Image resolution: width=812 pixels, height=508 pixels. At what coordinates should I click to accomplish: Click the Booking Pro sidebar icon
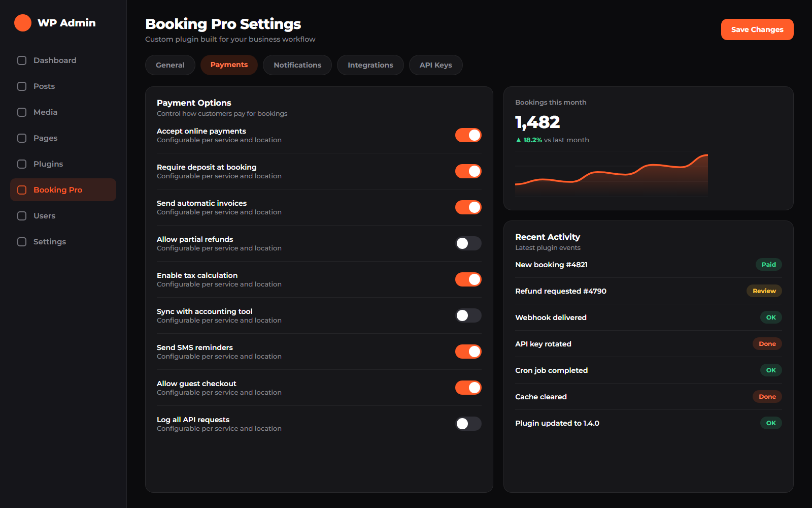22,190
